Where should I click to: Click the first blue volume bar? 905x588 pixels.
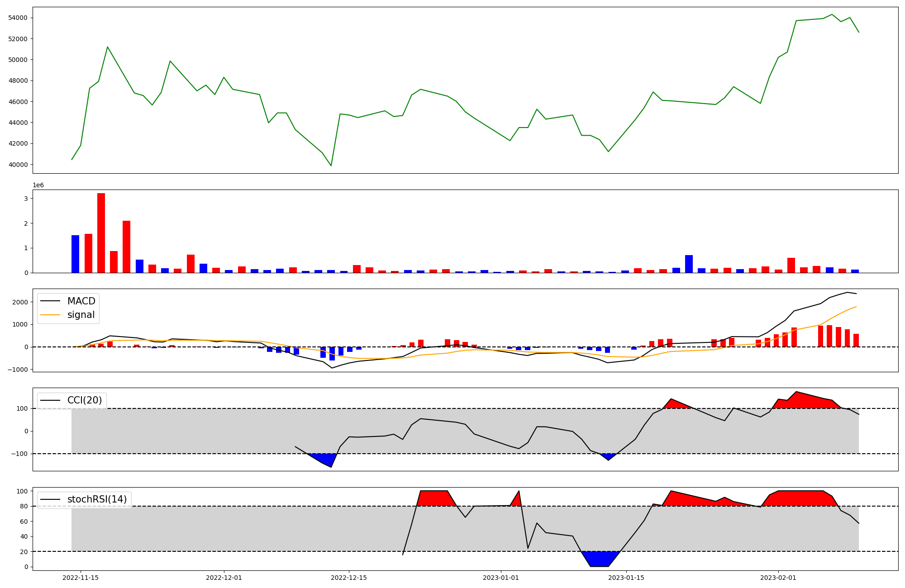[75, 254]
